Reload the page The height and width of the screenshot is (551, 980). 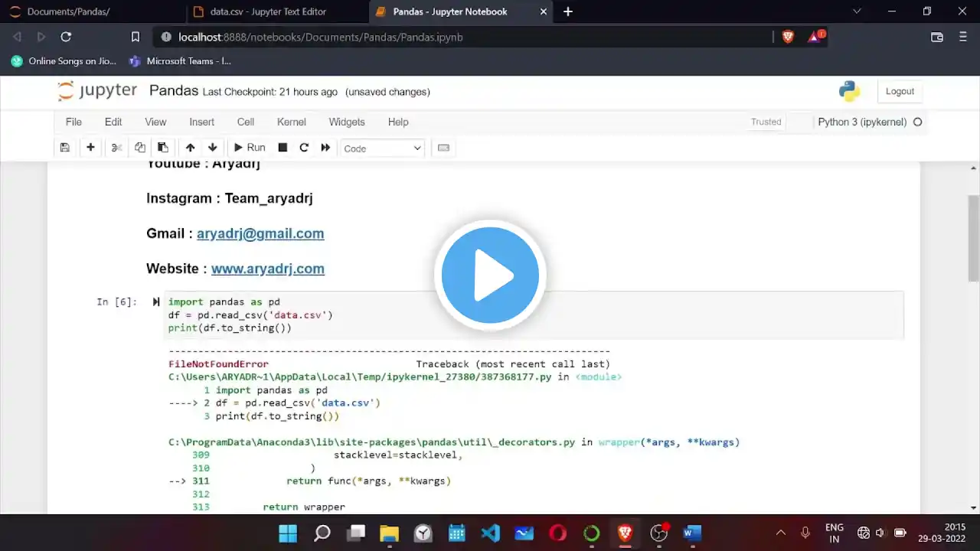[x=66, y=37]
